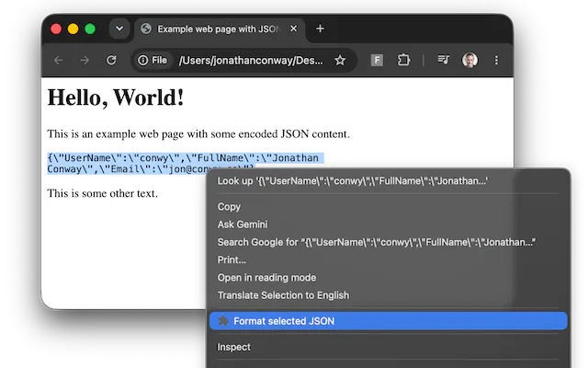Click the yellow minimize window button
The height and width of the screenshot is (368, 588).
[73, 29]
